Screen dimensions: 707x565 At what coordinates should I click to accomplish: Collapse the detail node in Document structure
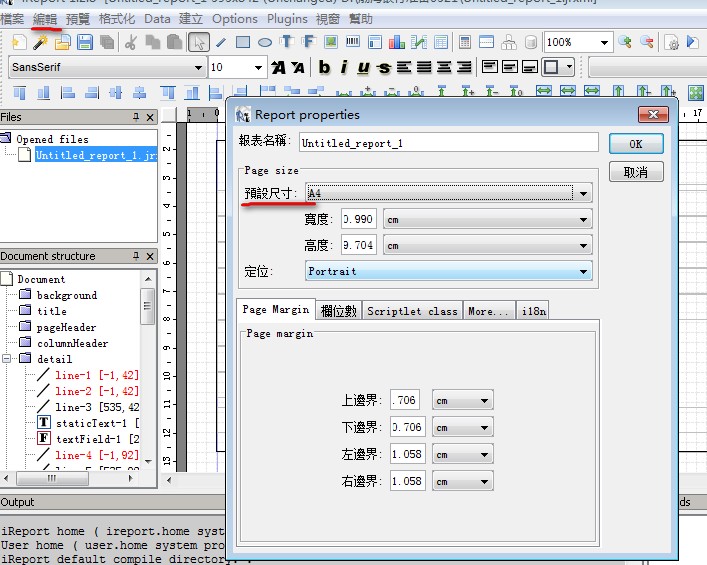tap(7, 359)
